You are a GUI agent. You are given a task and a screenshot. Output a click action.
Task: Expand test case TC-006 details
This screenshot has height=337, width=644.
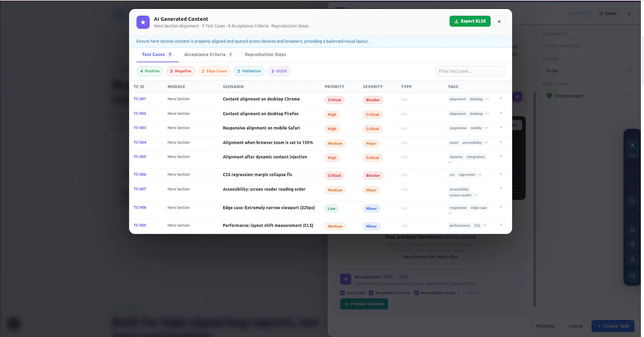[501, 174]
